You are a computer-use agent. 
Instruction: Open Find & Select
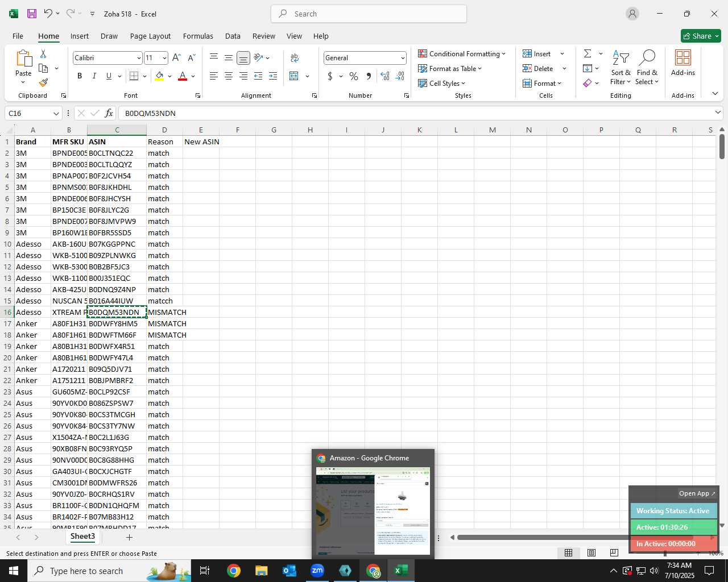coord(647,68)
